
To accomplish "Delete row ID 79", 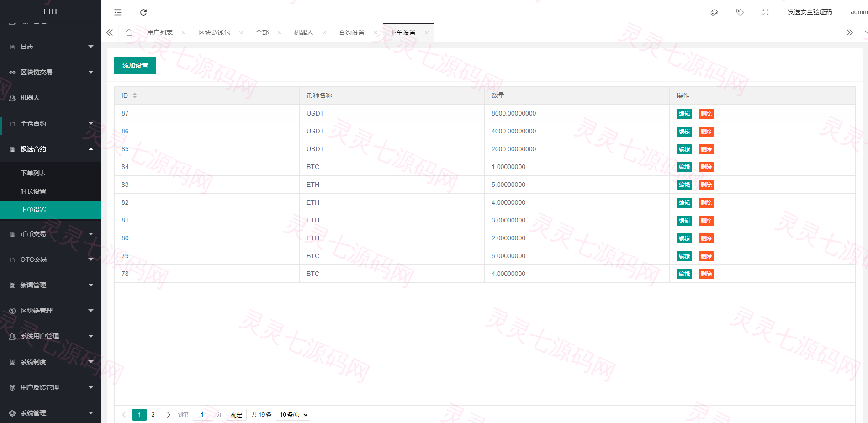I will click(x=706, y=256).
